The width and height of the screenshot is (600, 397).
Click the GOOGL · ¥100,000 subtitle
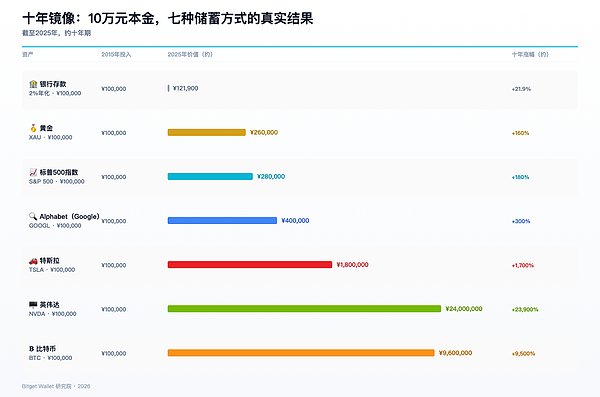click(55, 225)
